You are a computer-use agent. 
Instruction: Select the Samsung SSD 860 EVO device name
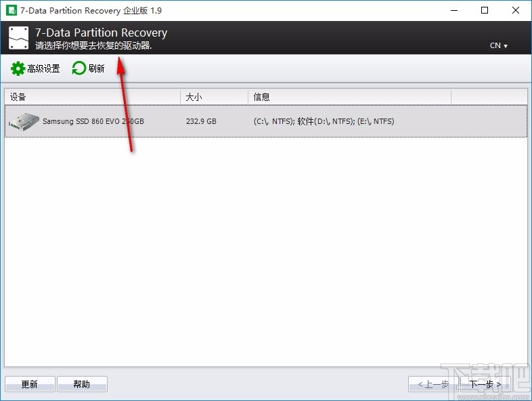pos(93,121)
